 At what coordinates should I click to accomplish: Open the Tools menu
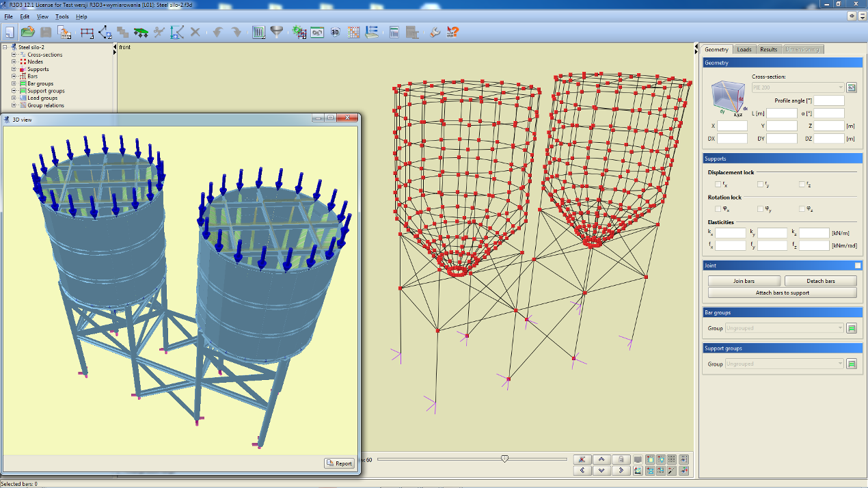pos(62,16)
